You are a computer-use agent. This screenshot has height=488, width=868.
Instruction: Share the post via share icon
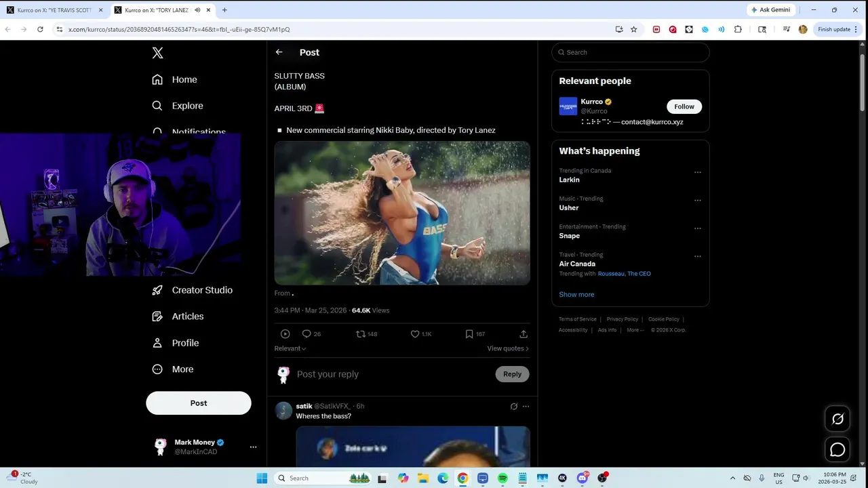click(x=524, y=334)
